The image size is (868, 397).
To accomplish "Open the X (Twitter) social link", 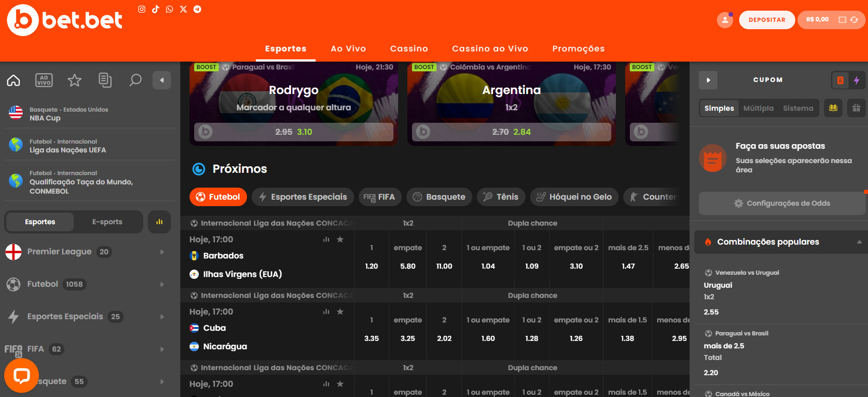I will (184, 9).
